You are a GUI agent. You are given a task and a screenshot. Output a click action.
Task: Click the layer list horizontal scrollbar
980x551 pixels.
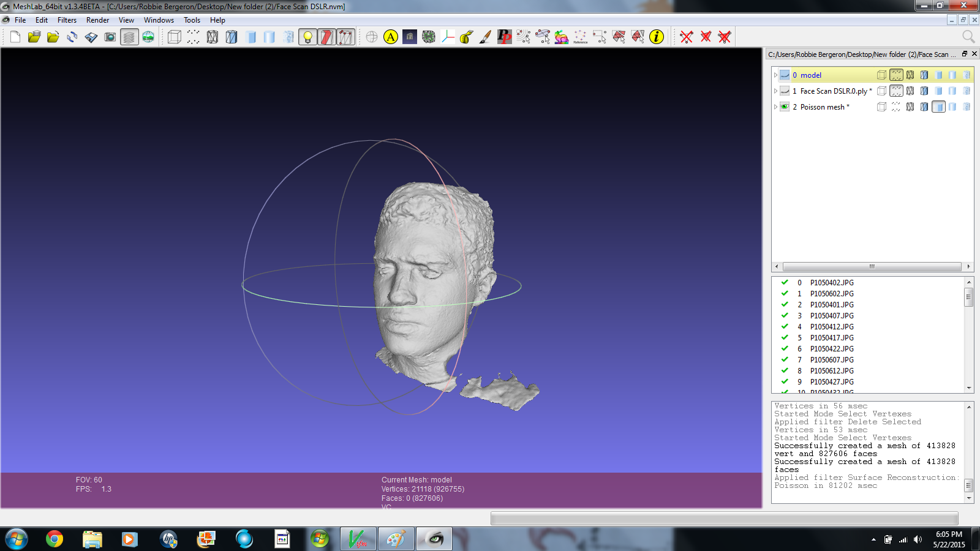[872, 266]
